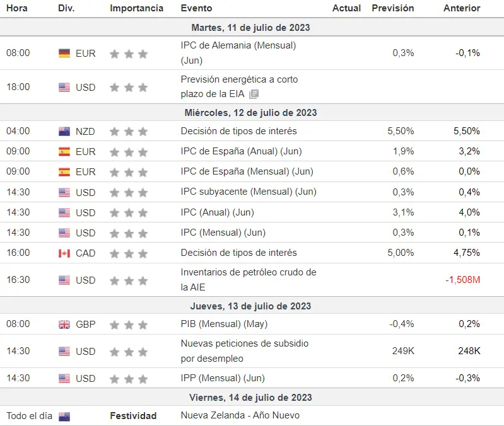
Task: Click the US flag on the IPC subyacente row
Action: tap(64, 193)
